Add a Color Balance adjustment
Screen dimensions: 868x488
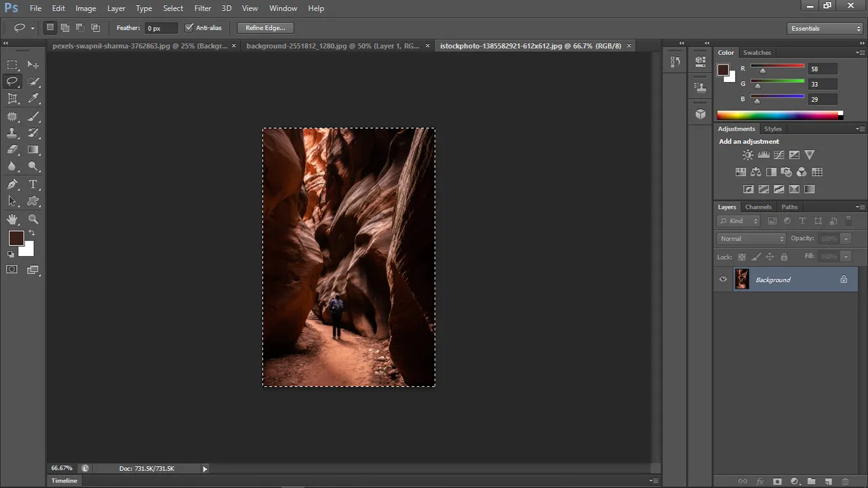[756, 172]
